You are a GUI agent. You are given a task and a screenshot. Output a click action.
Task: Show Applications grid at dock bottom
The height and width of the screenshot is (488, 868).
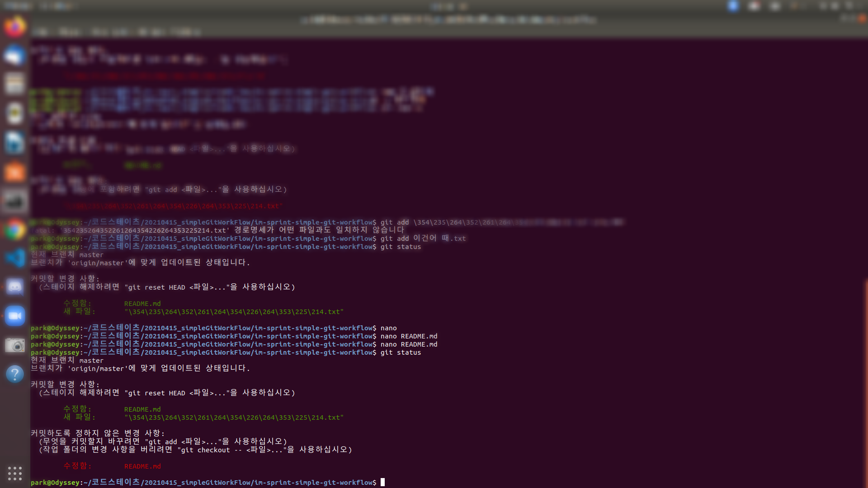pos(15,473)
